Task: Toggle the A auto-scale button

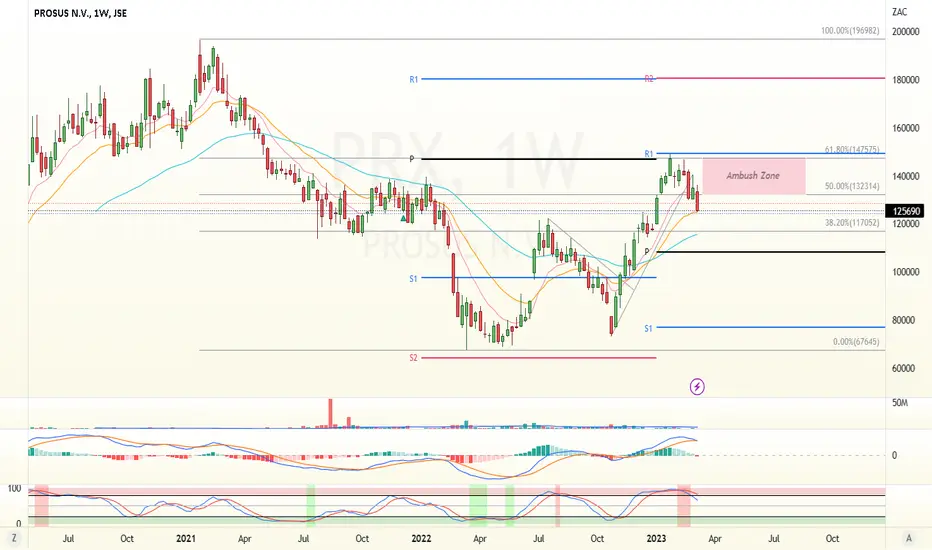Action: [908, 538]
